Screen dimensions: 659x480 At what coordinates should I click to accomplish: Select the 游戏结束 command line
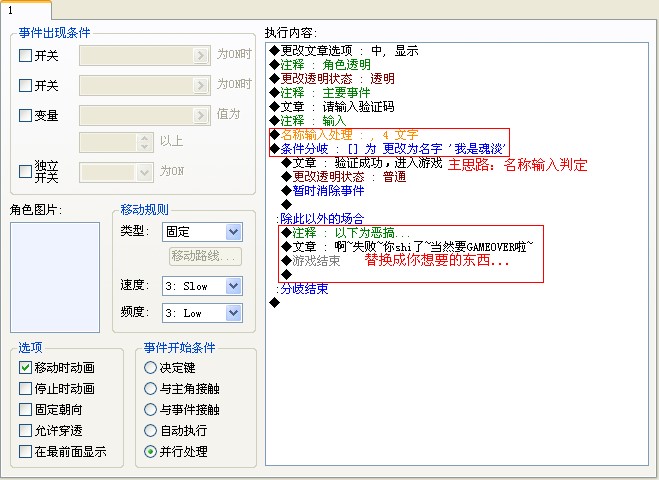click(311, 261)
